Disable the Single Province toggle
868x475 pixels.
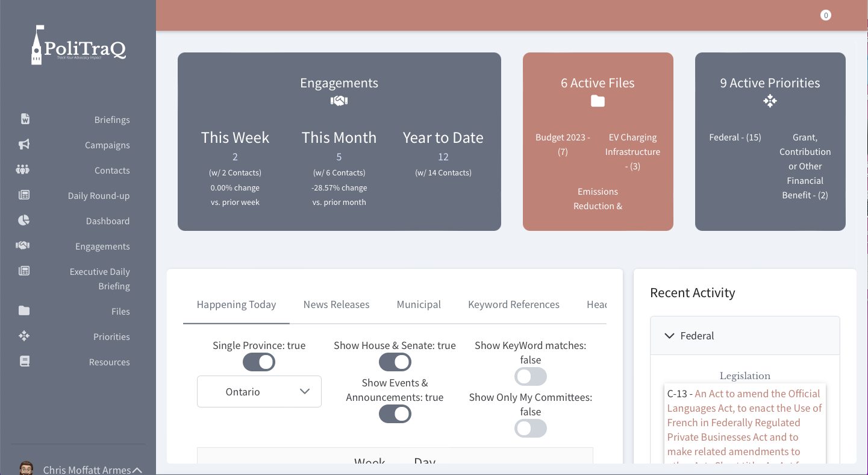pyautogui.click(x=259, y=362)
